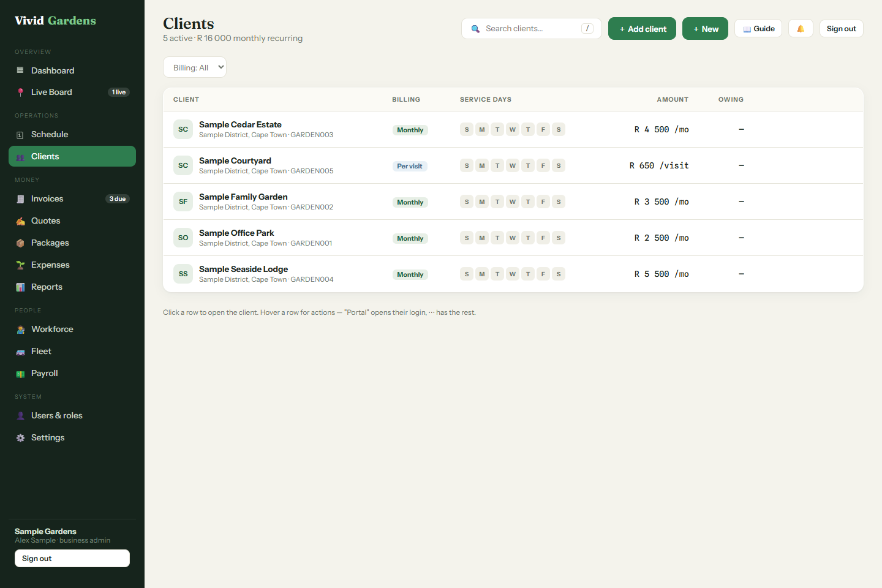Click the 1 live badge
This screenshot has width=882, height=588.
point(119,92)
